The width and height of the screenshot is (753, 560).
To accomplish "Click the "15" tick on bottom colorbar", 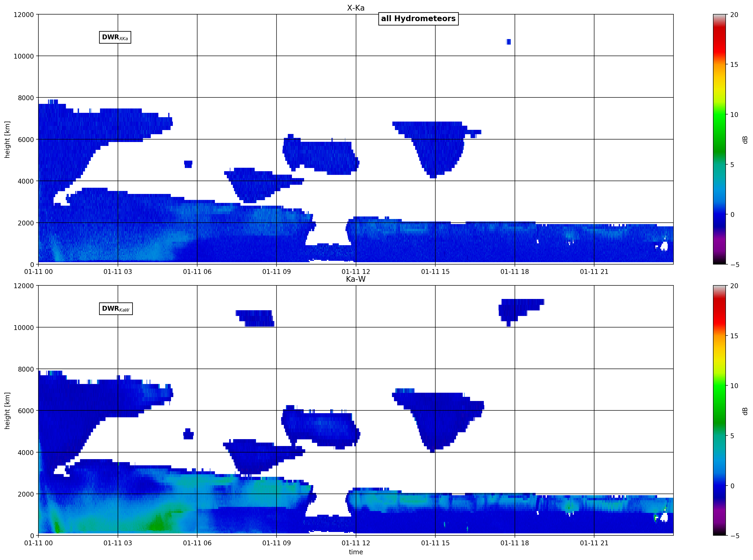I will click(734, 335).
